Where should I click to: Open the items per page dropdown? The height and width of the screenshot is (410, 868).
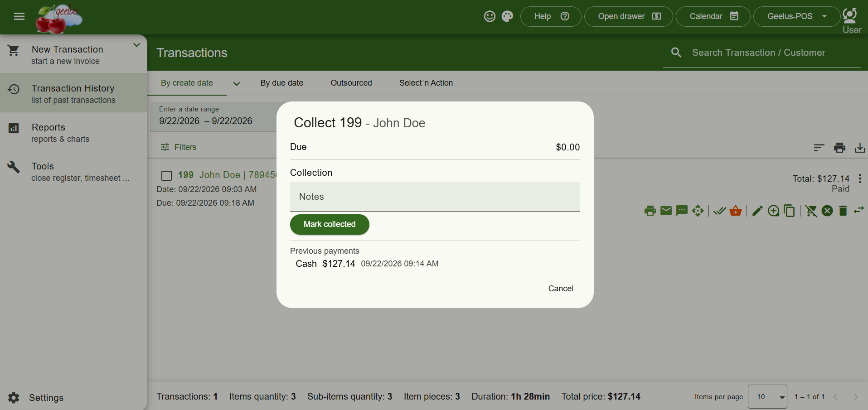coord(767,397)
